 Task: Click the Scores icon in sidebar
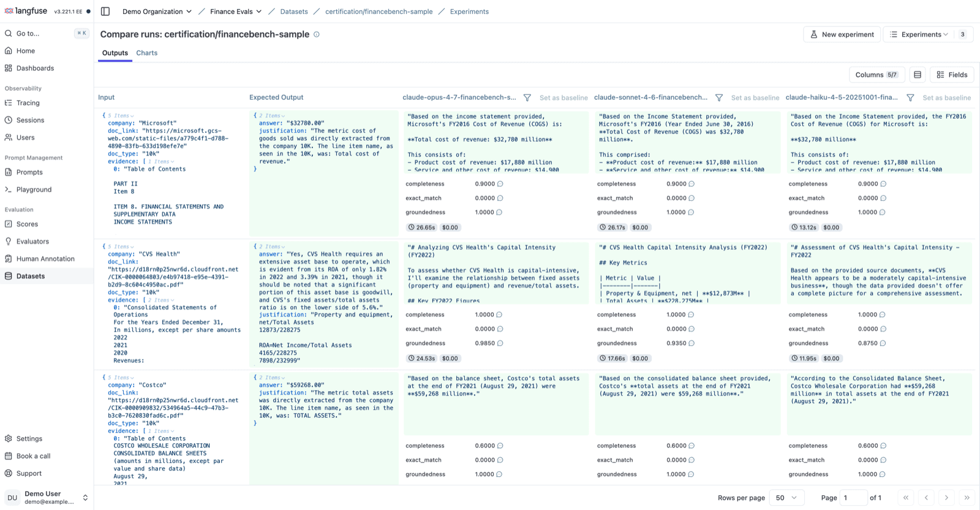coord(9,224)
